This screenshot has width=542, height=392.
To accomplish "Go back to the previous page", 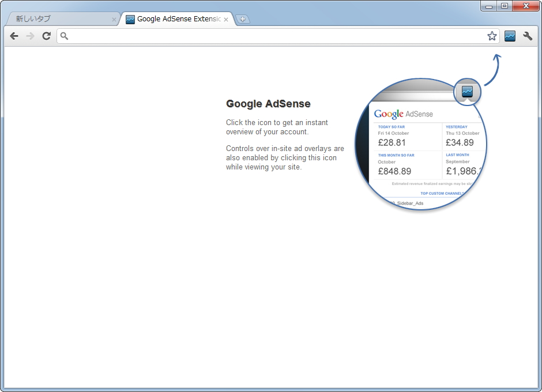I will (x=14, y=36).
